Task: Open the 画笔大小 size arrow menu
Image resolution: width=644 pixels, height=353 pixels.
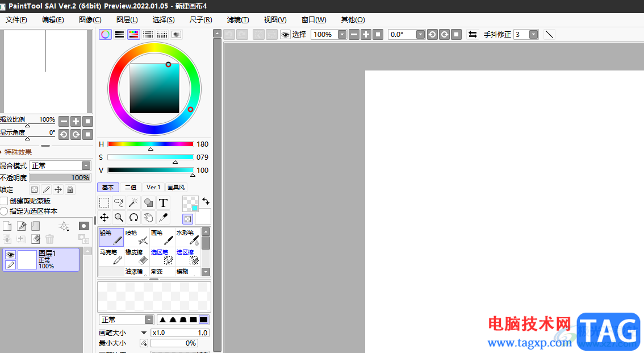Action: pyautogui.click(x=144, y=333)
